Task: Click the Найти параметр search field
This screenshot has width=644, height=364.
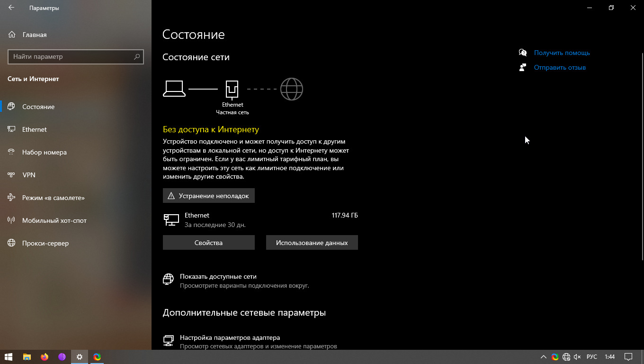Action: (76, 56)
